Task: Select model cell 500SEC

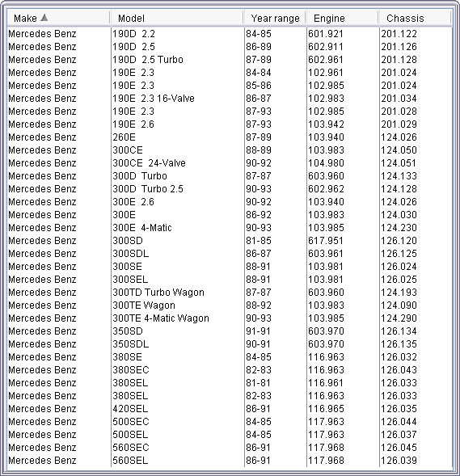Action: point(131,422)
